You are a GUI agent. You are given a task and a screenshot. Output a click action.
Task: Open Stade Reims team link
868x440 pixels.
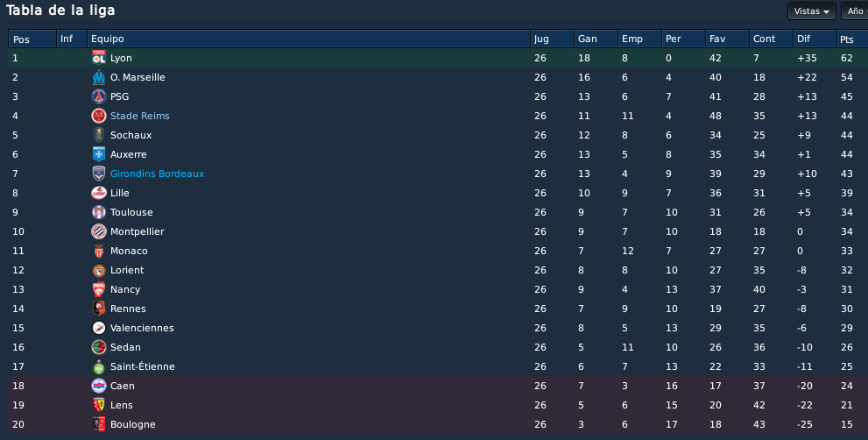click(x=139, y=116)
